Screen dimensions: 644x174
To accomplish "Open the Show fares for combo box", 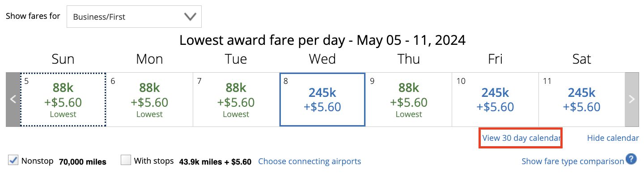I will click(134, 17).
